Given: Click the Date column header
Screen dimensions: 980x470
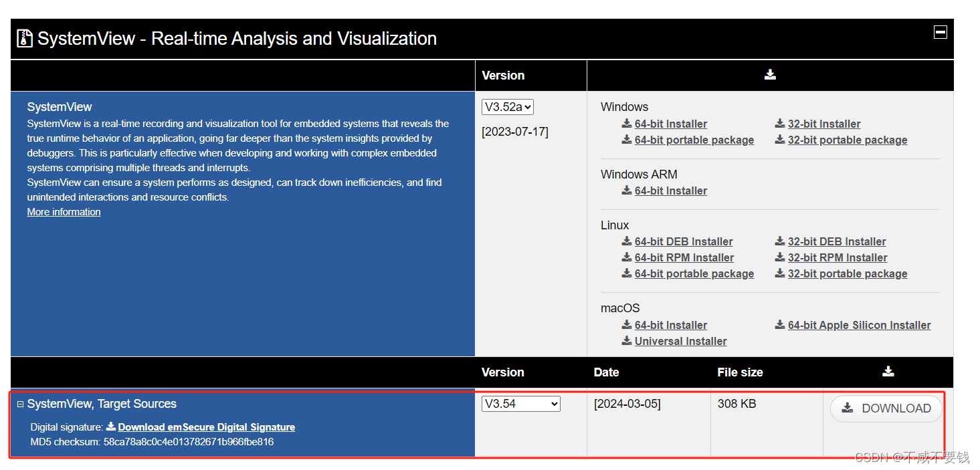Looking at the screenshot, I should 606,372.
